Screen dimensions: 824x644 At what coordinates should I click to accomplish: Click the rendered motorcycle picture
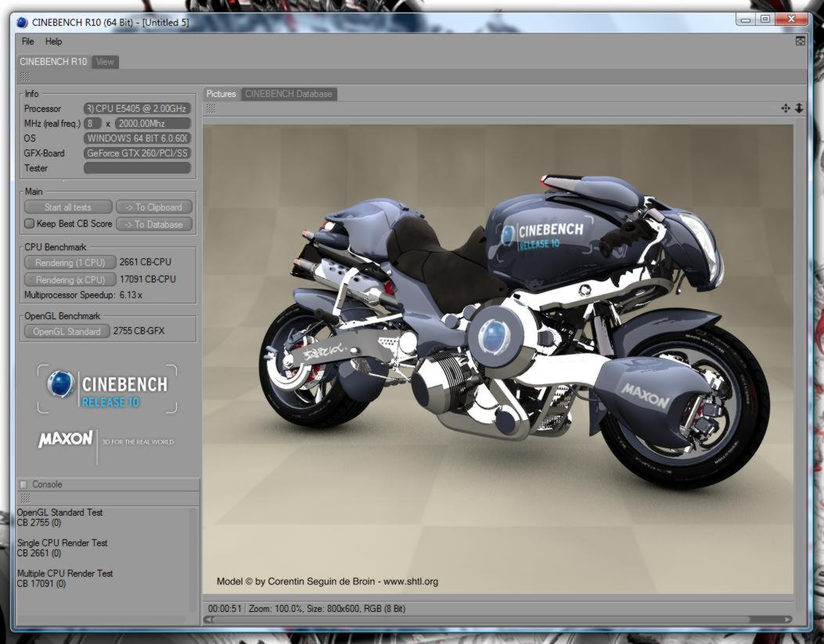(x=498, y=359)
